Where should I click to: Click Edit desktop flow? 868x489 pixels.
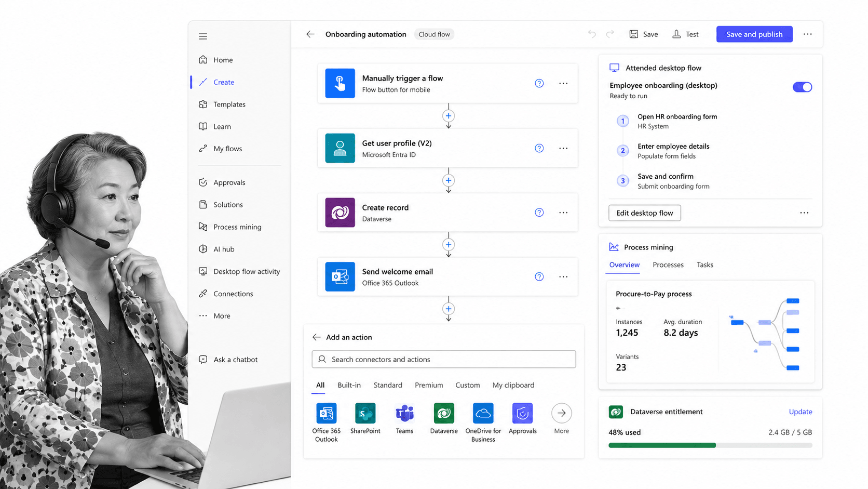645,213
